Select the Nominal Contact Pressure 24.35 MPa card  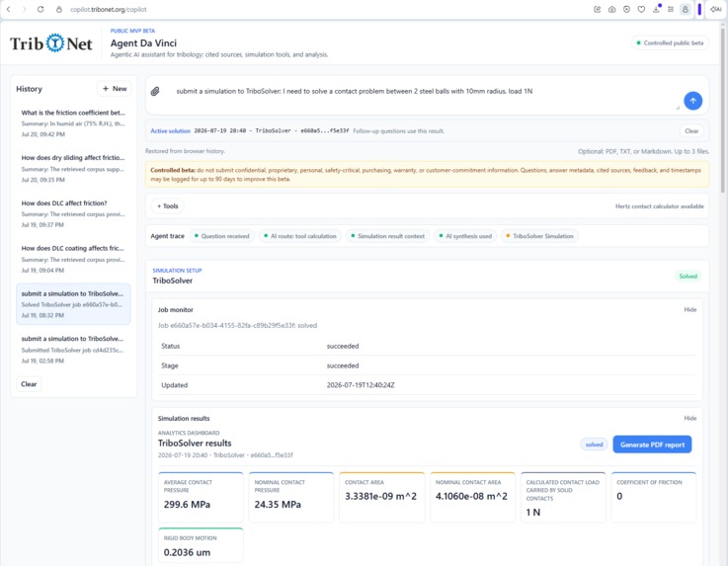click(x=291, y=497)
